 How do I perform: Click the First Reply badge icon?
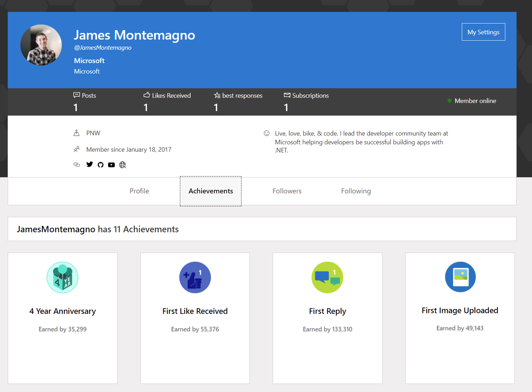pos(327,278)
